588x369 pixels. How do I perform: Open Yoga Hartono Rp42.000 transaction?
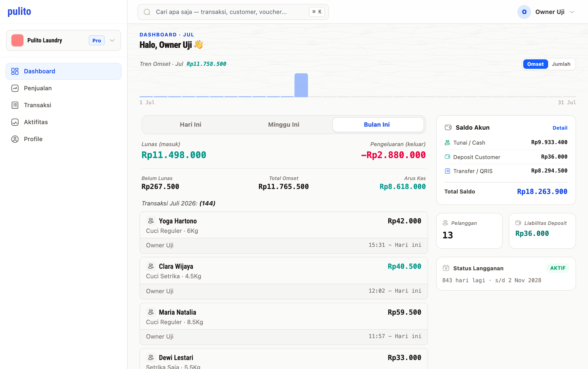coord(284,233)
